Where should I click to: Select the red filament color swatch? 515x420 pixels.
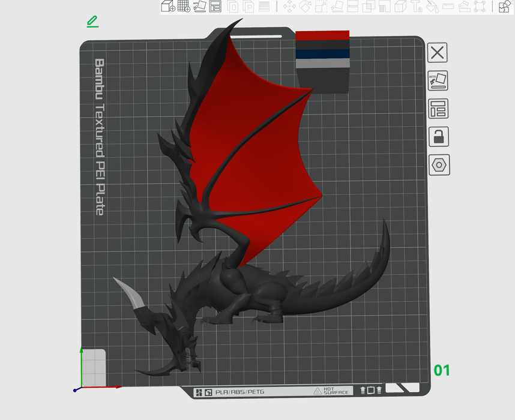coord(322,35)
